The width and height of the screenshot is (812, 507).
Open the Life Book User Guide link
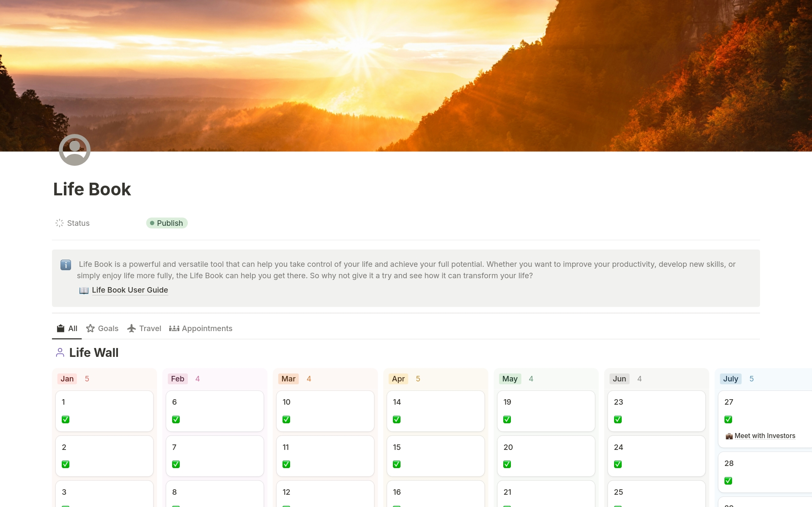(x=129, y=290)
